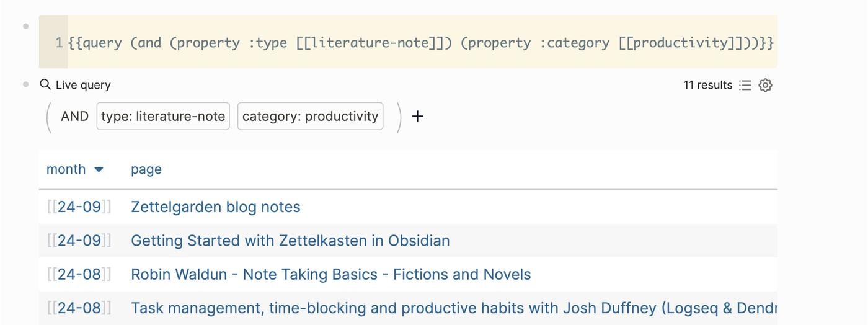The image size is (868, 325).
Task: Toggle sort arrow on month column
Action: coord(99,169)
